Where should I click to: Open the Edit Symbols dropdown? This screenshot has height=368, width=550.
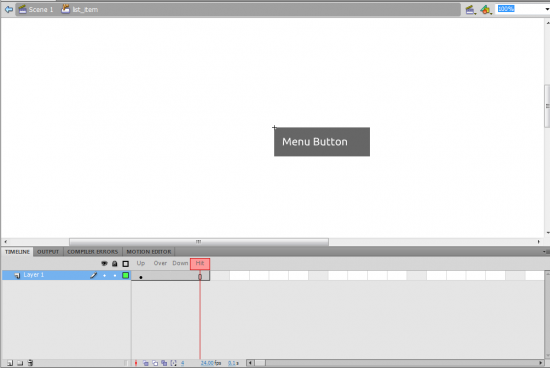(486, 10)
